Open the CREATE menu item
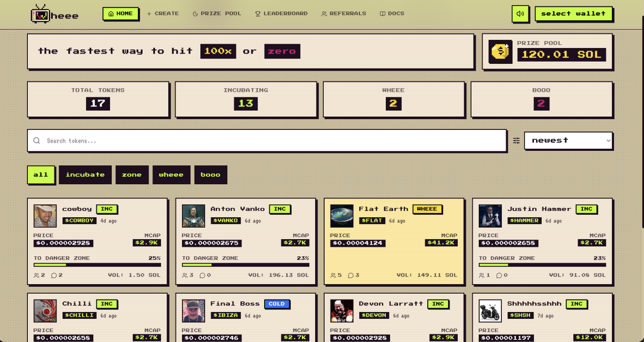The height and width of the screenshot is (342, 644). click(x=163, y=13)
